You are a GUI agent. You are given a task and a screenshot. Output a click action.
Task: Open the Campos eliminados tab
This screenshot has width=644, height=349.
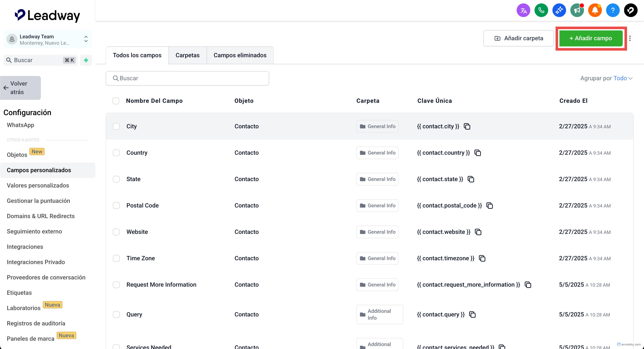240,55
